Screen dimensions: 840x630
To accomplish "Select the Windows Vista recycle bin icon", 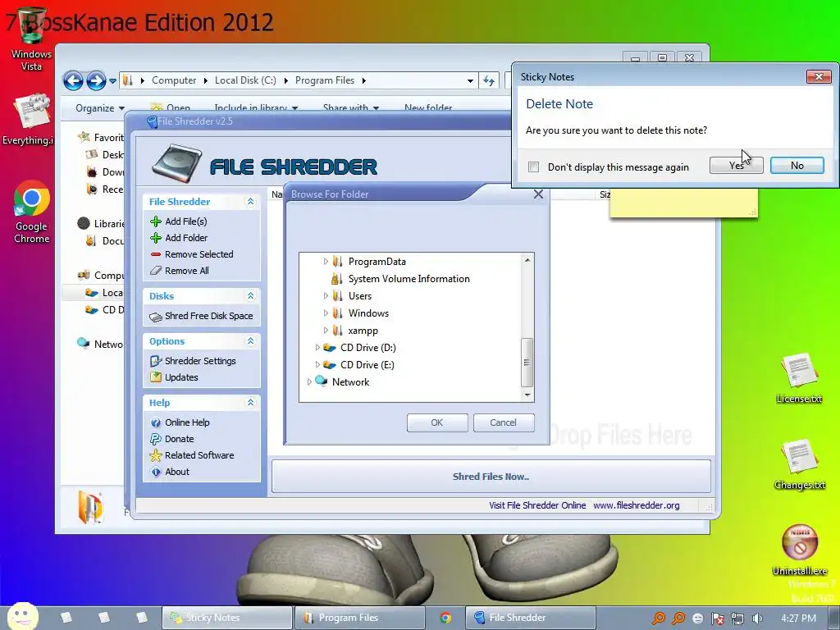I will [32, 39].
